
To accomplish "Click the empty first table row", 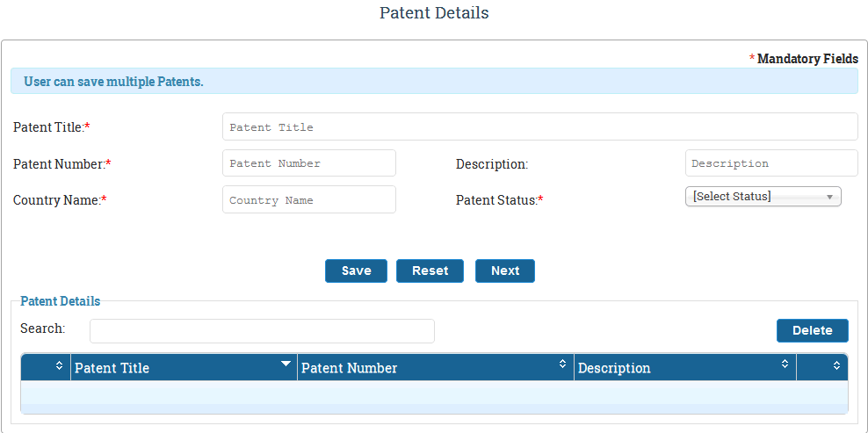I will 434,393.
